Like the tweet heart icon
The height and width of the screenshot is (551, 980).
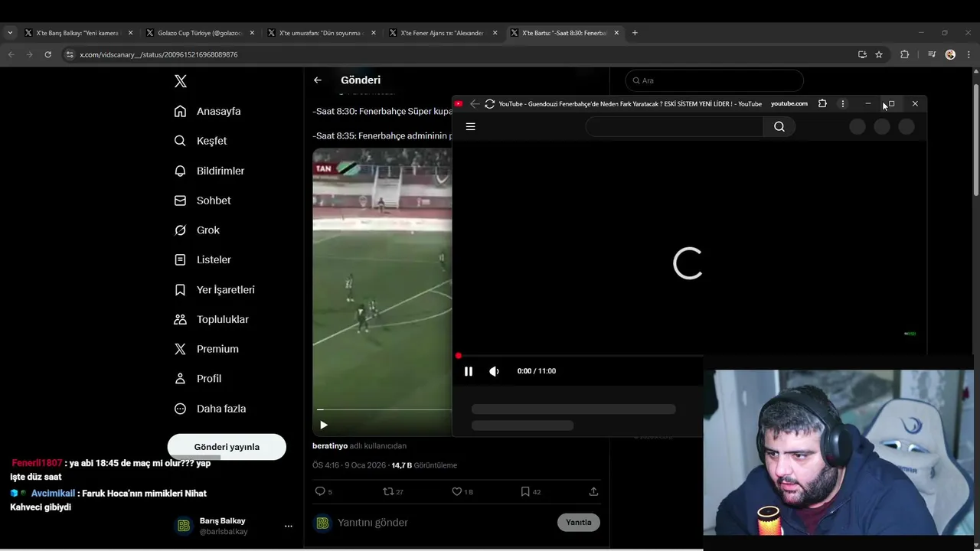point(456,491)
